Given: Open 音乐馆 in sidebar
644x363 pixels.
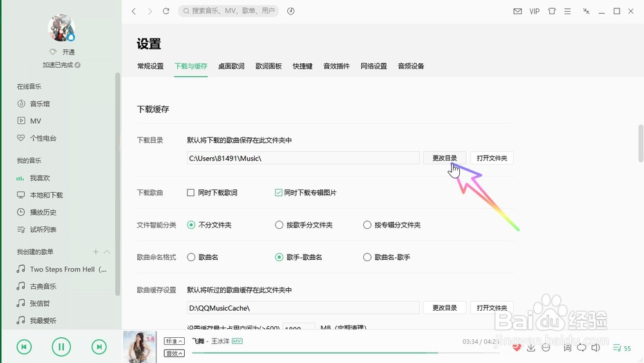Looking at the screenshot, I should (x=39, y=104).
